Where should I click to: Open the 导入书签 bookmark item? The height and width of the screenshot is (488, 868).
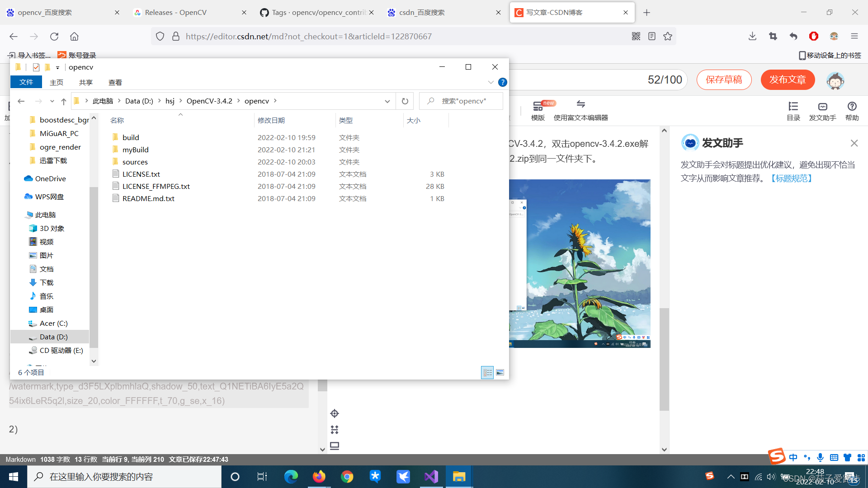pos(29,55)
